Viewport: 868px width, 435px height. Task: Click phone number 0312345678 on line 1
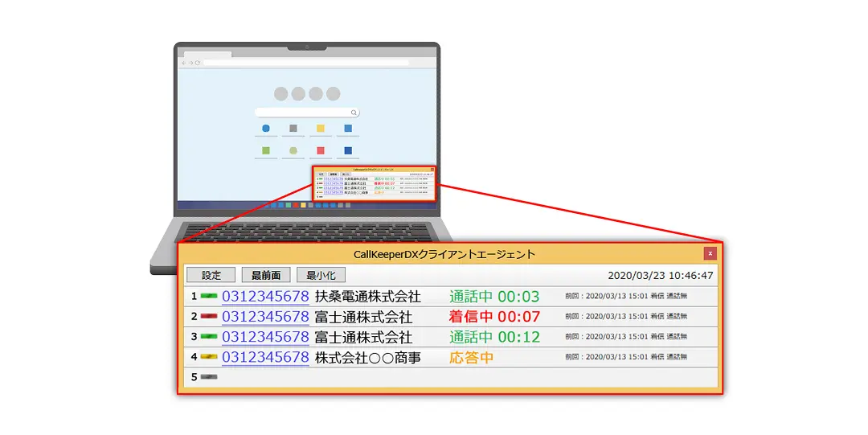click(265, 296)
